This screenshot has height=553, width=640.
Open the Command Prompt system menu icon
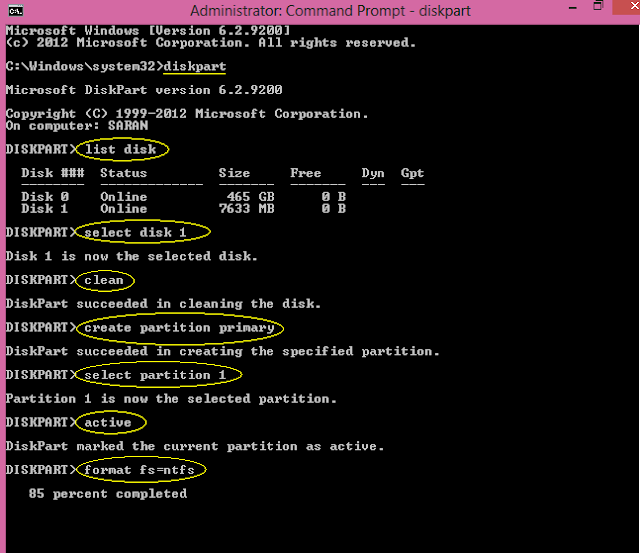click(x=16, y=11)
